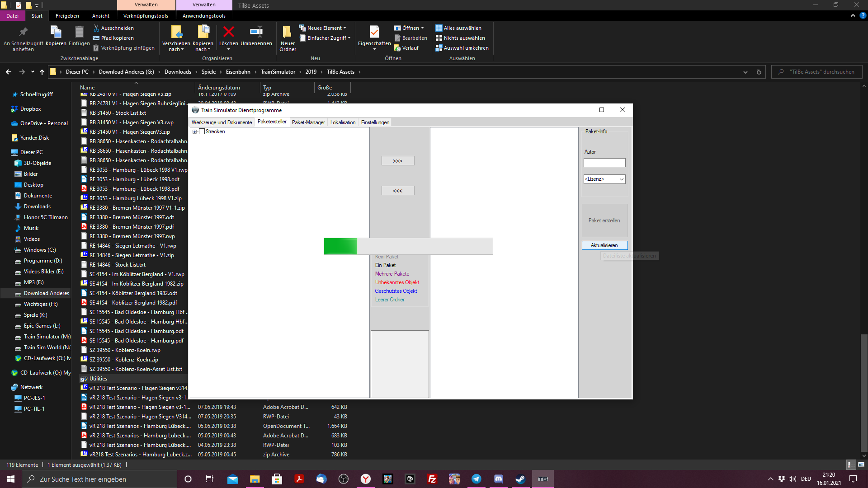This screenshot has height=488, width=868.
Task: Click the Autor input field
Action: (x=604, y=163)
